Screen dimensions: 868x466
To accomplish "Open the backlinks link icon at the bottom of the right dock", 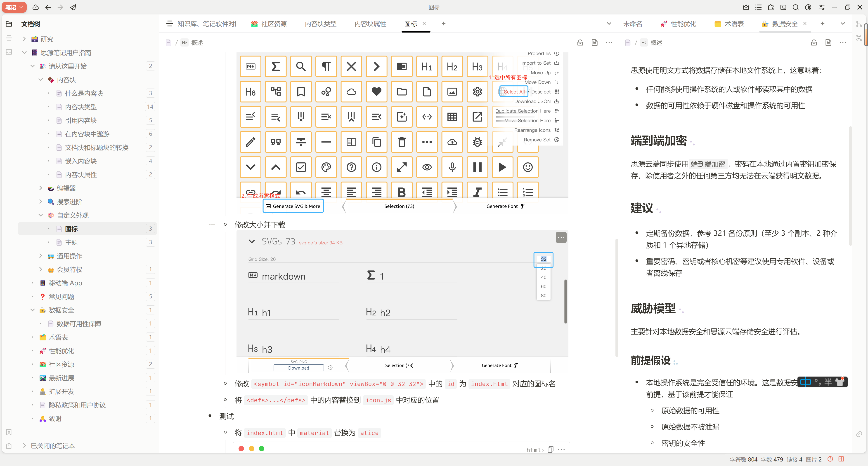I will (859, 434).
